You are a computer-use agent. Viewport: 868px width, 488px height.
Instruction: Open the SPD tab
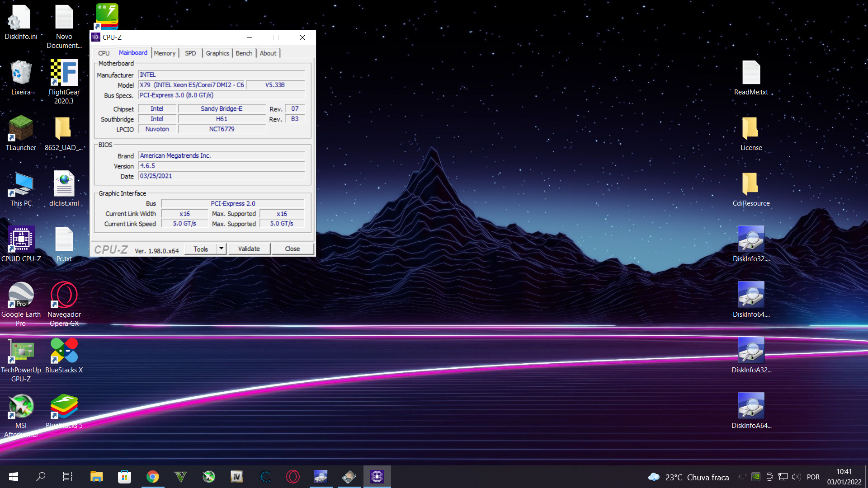(x=190, y=53)
